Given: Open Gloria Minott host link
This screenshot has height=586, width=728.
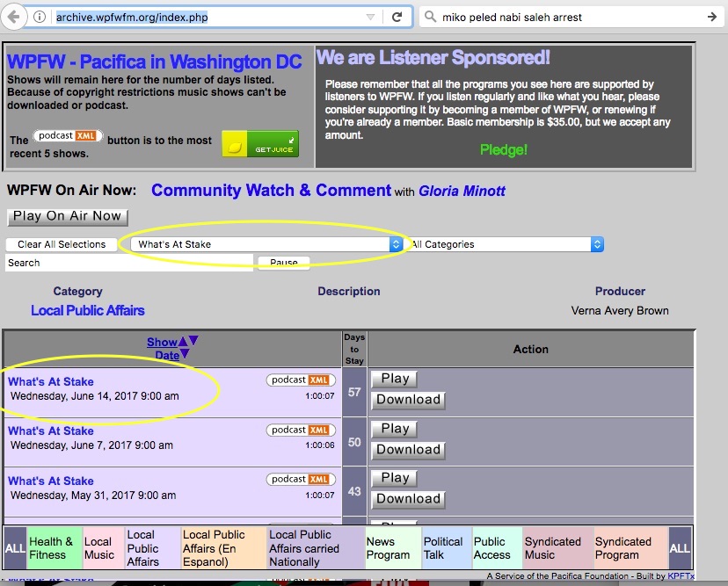Looking at the screenshot, I should click(x=462, y=192).
